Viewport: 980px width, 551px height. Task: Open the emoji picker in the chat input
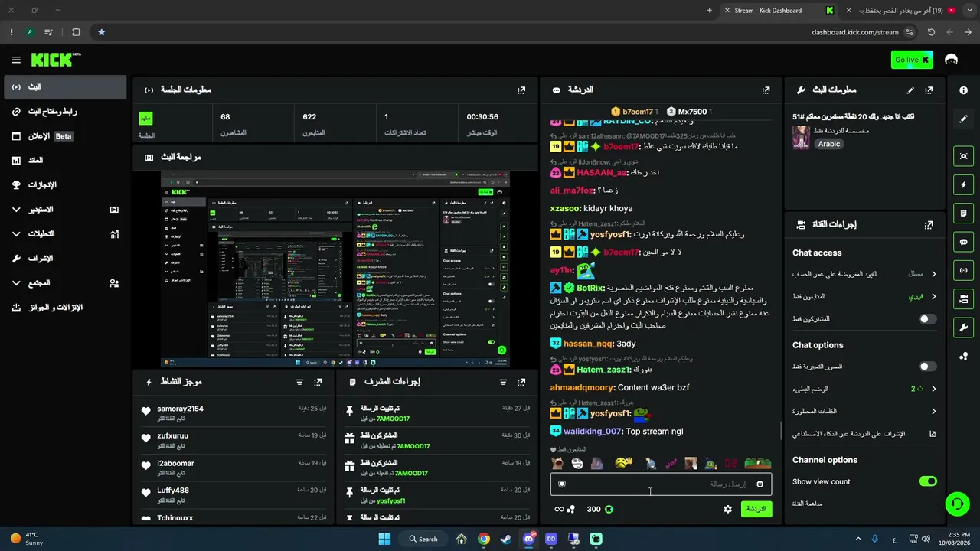coord(759,484)
